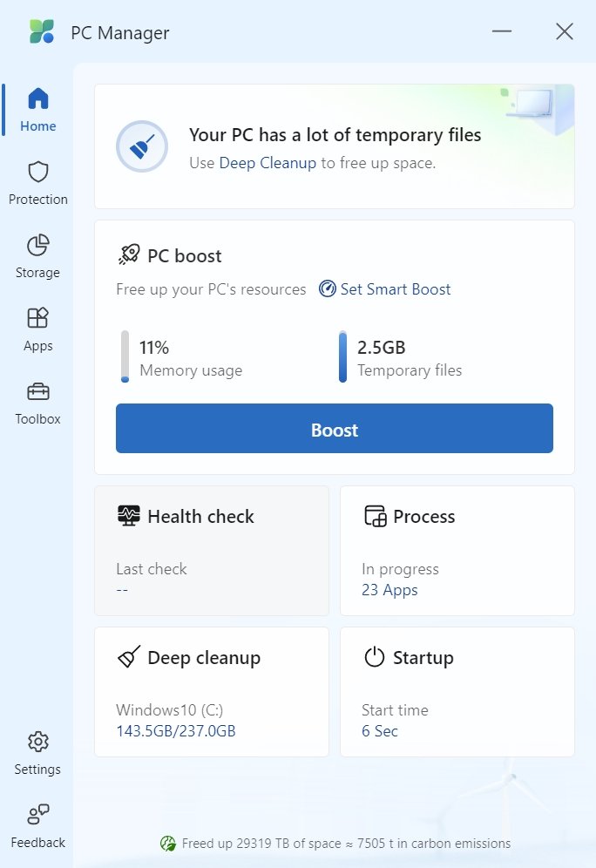This screenshot has width=596, height=868.
Task: Click the Home sidebar icon
Action: [38, 98]
